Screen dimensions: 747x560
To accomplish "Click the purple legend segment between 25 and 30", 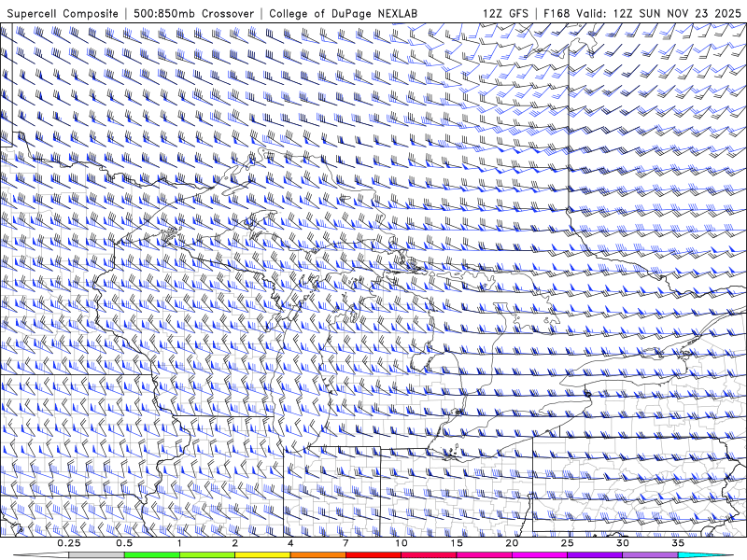I will pyautogui.click(x=595, y=555).
